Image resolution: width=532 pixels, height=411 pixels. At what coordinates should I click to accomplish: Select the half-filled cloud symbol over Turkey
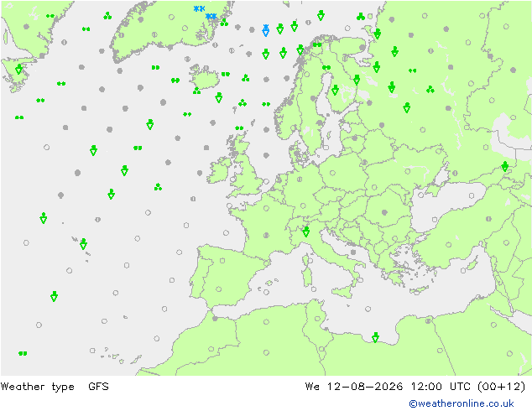(x=488, y=219)
